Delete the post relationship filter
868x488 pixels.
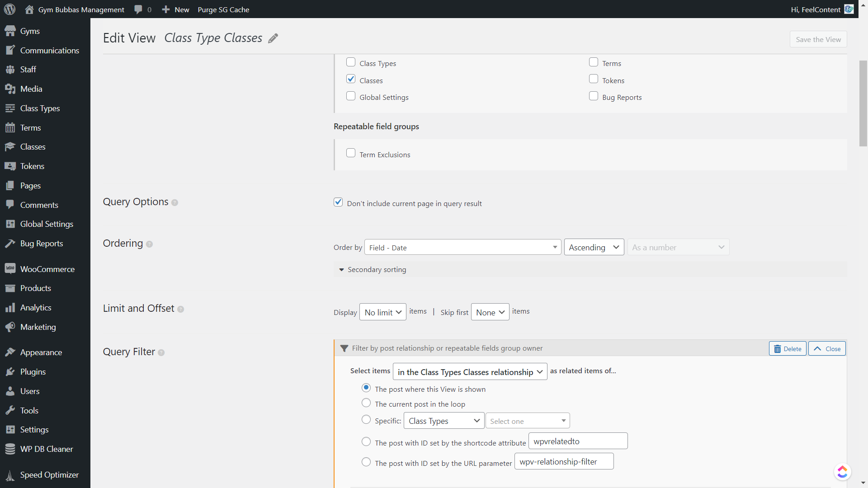click(788, 349)
